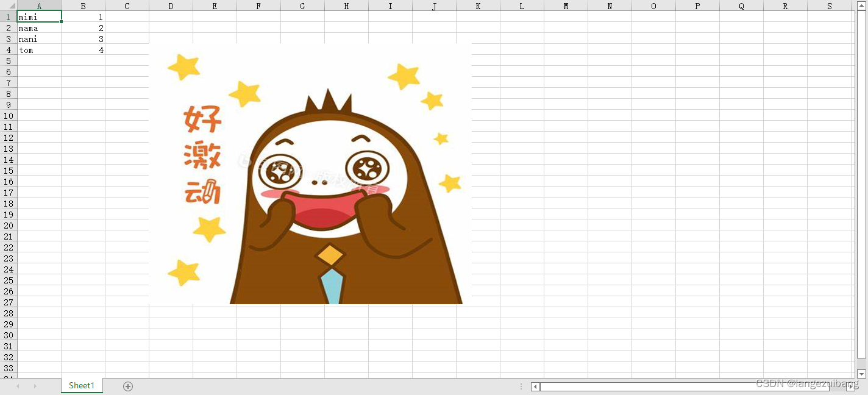Select column D header

tap(171, 5)
